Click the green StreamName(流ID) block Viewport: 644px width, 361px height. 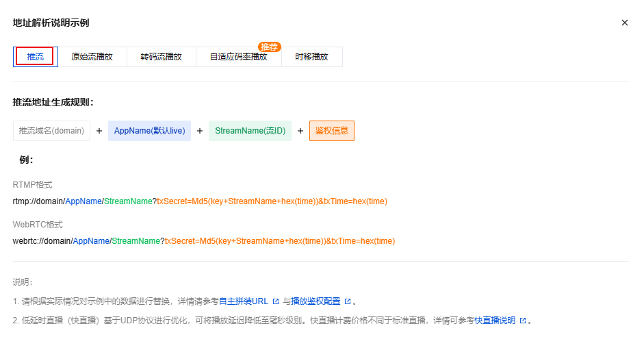pos(250,131)
